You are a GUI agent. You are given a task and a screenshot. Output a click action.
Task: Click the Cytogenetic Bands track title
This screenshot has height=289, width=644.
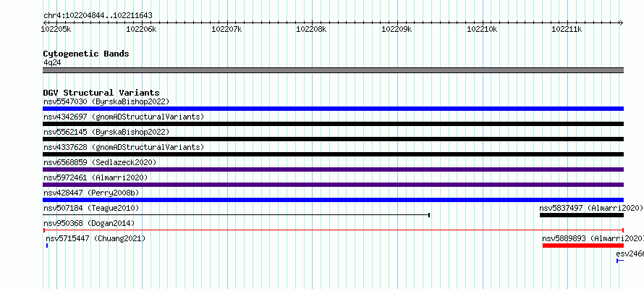[x=86, y=54]
